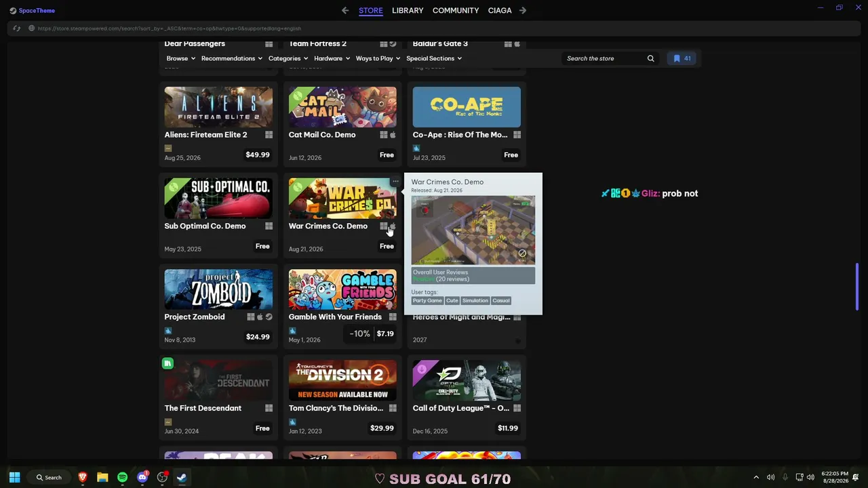The image size is (868, 488).
Task: Select the Party Game user tag
Action: [x=427, y=300]
